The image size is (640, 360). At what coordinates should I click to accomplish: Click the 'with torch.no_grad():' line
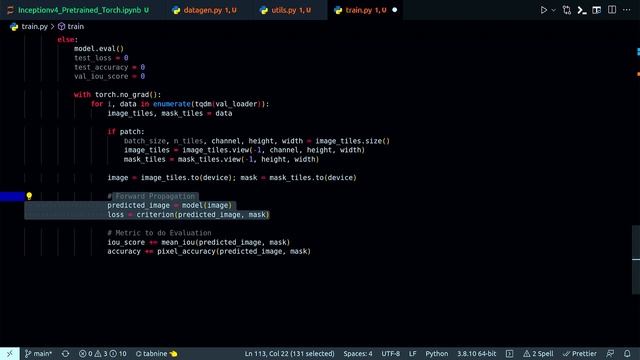[x=117, y=95]
